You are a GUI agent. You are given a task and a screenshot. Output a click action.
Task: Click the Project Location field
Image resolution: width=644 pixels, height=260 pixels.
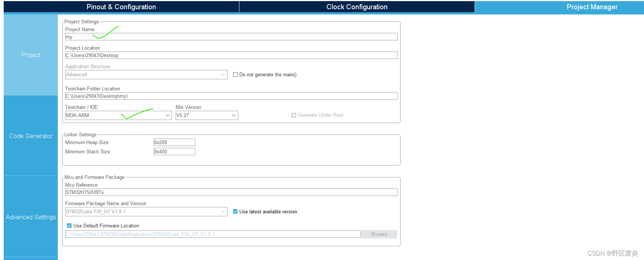[x=231, y=55]
